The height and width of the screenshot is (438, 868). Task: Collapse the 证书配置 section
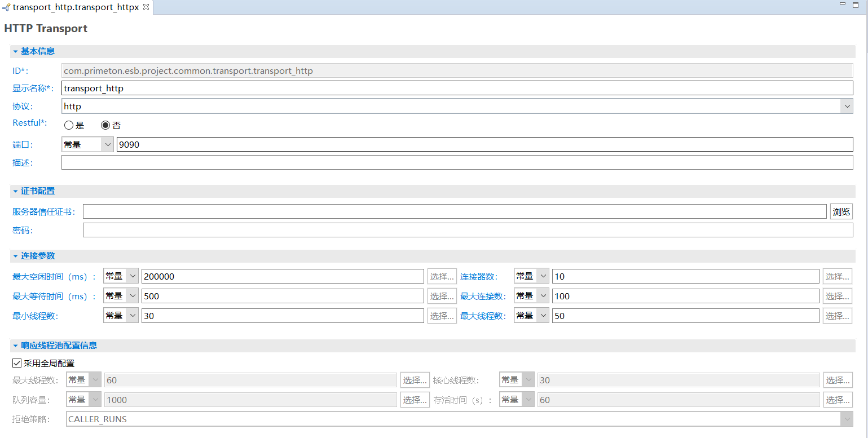(16, 192)
